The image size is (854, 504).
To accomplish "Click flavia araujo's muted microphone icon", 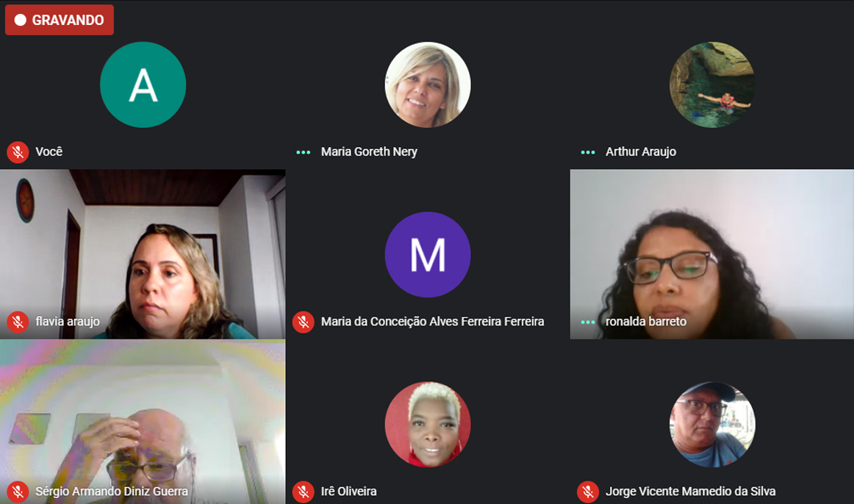I will 18,323.
